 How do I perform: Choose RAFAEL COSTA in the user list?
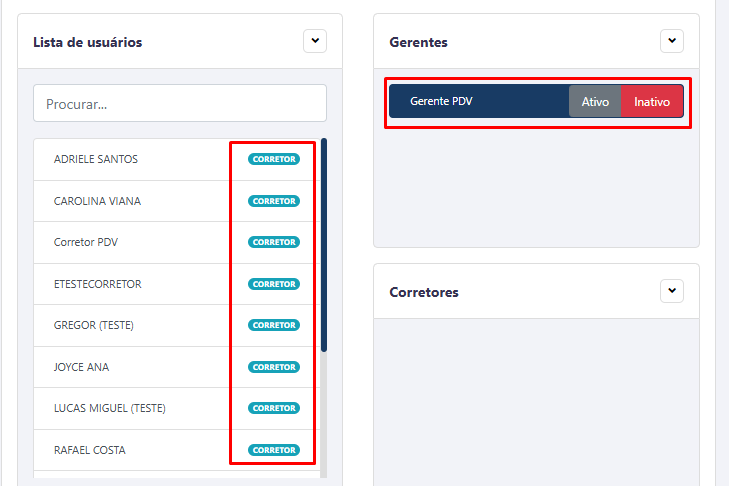(90, 450)
